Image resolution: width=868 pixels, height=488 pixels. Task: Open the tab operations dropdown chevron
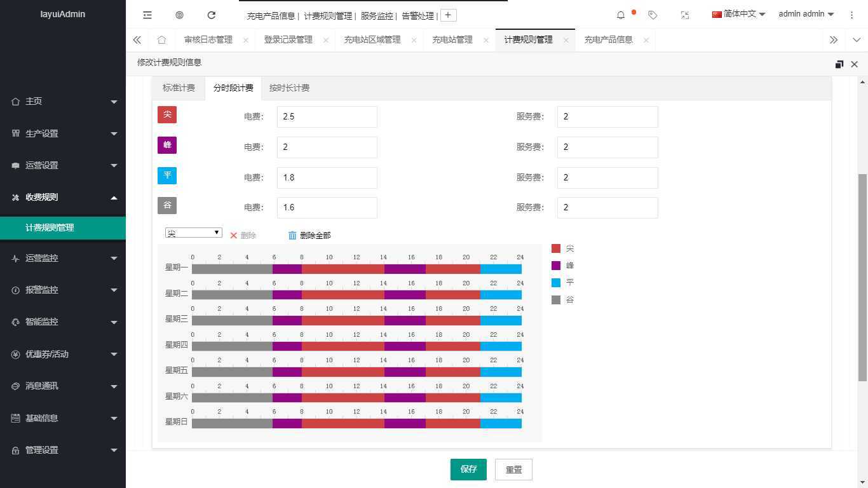point(856,39)
